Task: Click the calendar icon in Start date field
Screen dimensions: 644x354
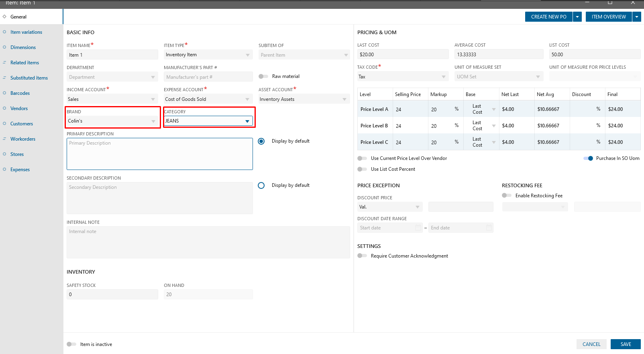Action: tap(418, 228)
